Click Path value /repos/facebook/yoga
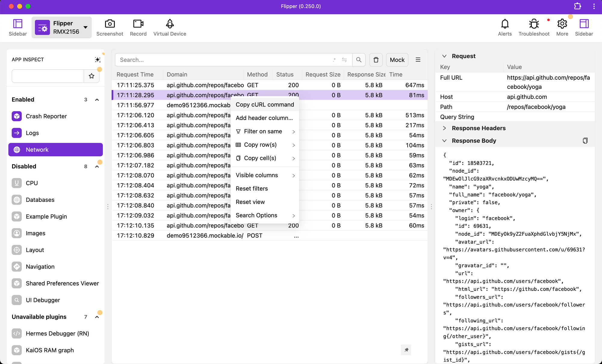 tap(536, 107)
